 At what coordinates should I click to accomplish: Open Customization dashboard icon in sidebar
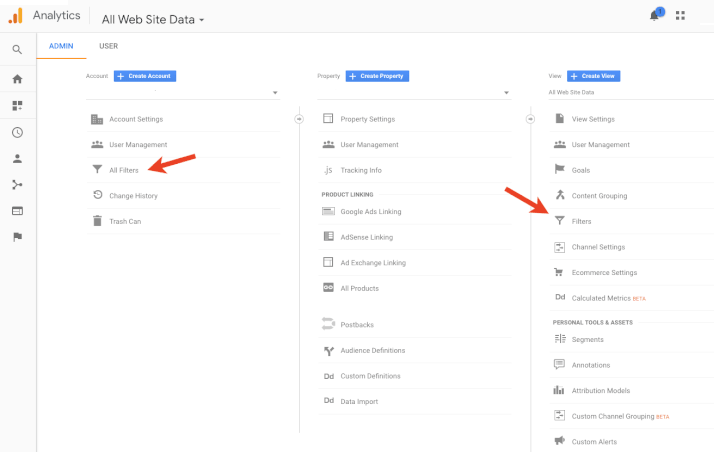click(x=17, y=105)
